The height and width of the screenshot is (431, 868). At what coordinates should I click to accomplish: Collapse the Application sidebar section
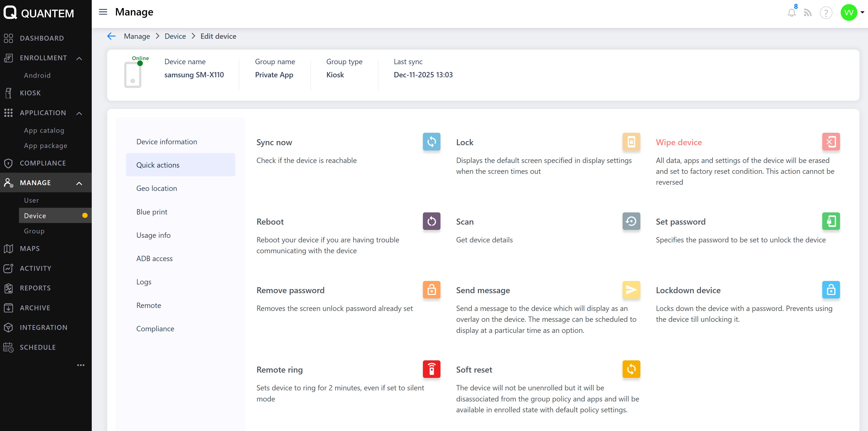tap(79, 113)
